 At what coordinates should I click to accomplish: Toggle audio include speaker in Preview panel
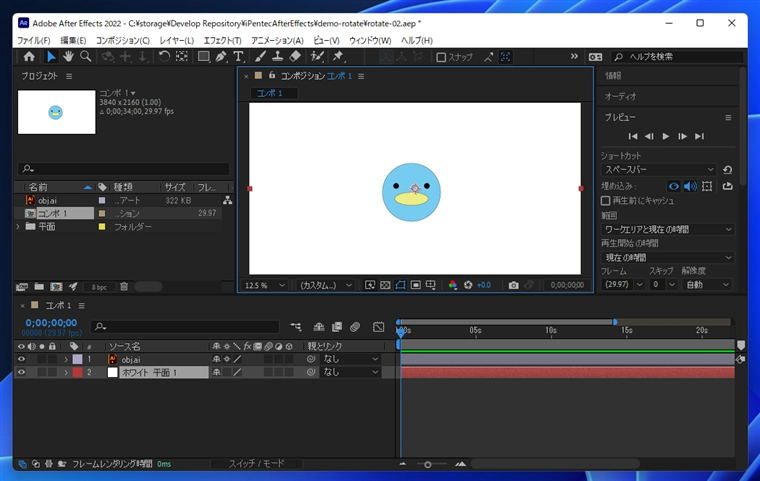click(x=690, y=186)
